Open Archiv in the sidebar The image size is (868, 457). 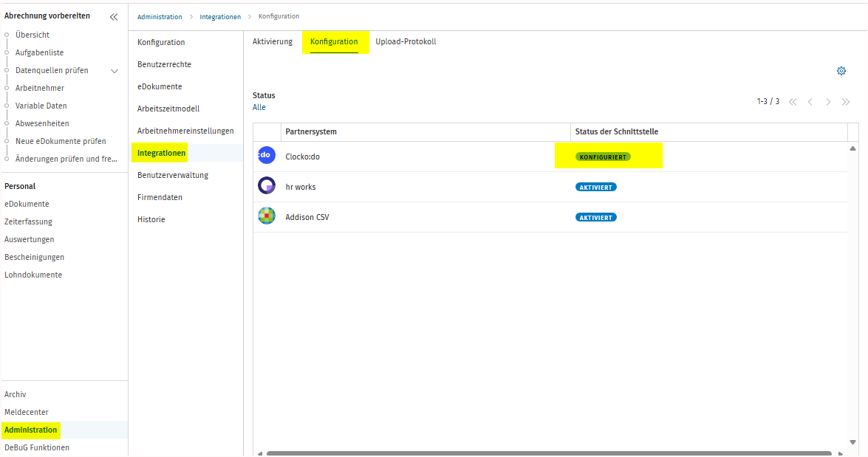[x=15, y=394]
